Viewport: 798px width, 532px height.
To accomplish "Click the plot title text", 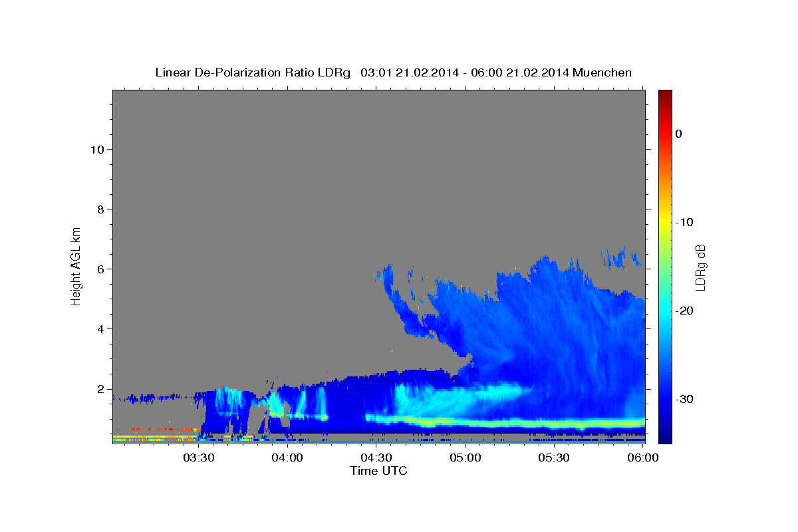I will tap(393, 72).
